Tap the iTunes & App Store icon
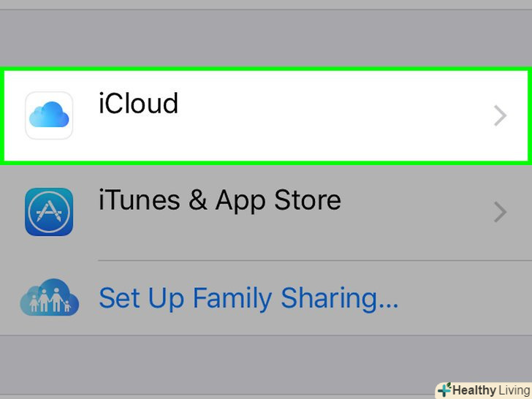Viewport: 532px width, 399px height. [x=48, y=211]
